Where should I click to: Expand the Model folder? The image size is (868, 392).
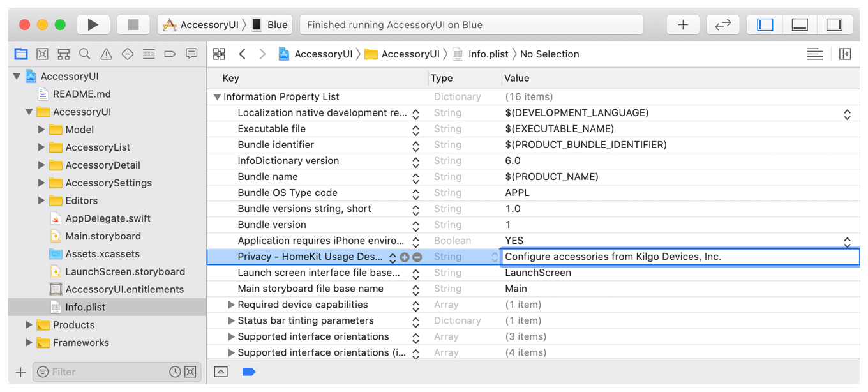[x=41, y=130]
